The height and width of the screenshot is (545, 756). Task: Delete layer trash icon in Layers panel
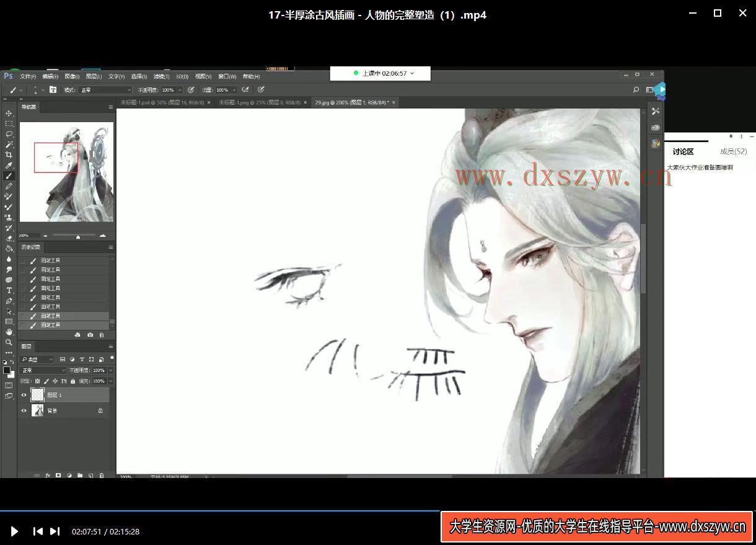click(102, 476)
